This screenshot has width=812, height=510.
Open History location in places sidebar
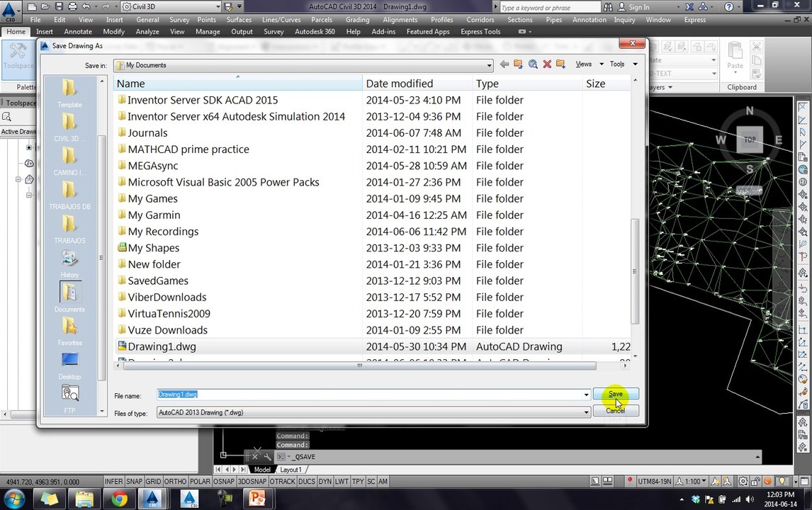69,263
